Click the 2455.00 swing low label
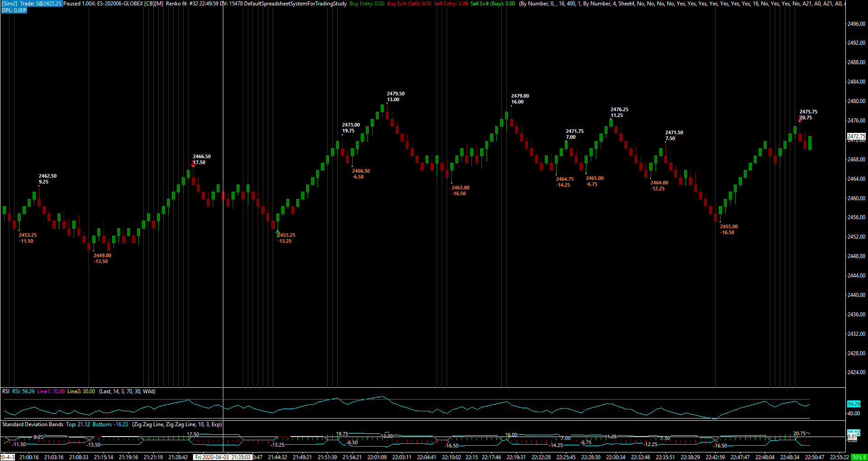The image size is (868, 461). (x=729, y=227)
